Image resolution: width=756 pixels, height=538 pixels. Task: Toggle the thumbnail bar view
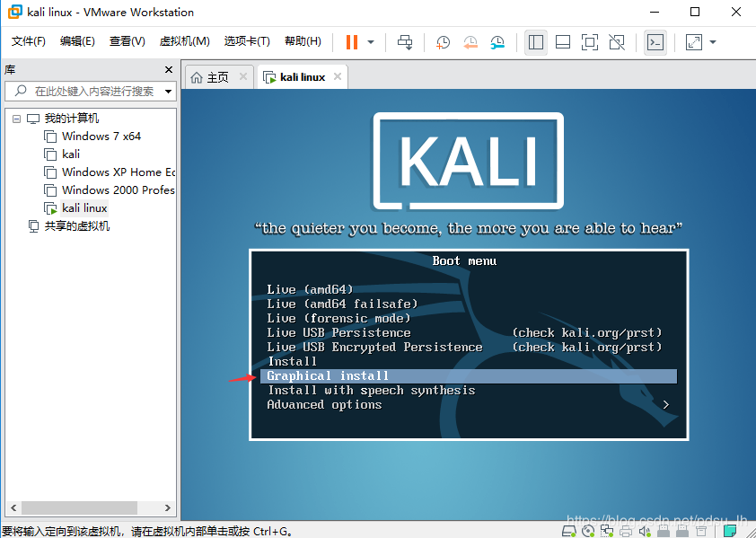[x=563, y=42]
